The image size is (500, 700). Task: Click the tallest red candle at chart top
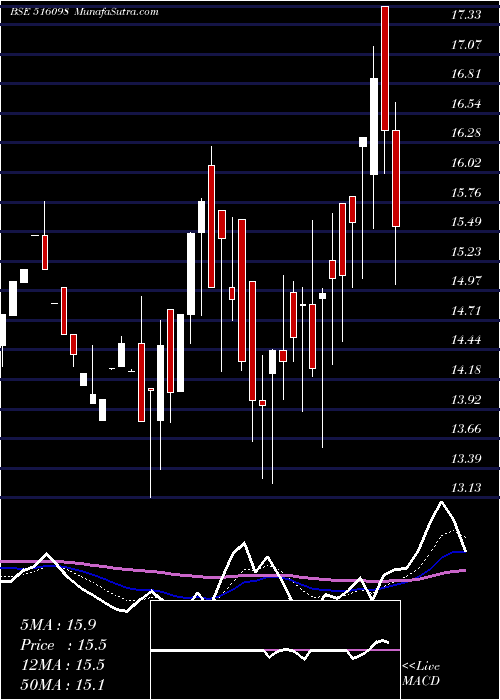tap(385, 68)
